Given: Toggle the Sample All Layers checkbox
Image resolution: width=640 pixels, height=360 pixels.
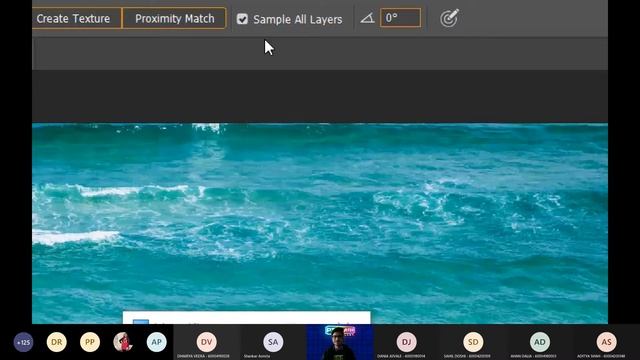Looking at the screenshot, I should pyautogui.click(x=242, y=19).
